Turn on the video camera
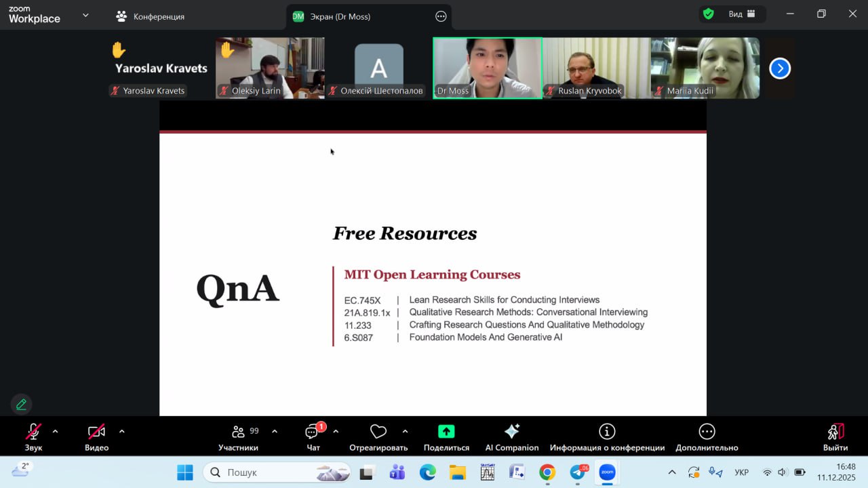The width and height of the screenshot is (868, 488). point(96,432)
